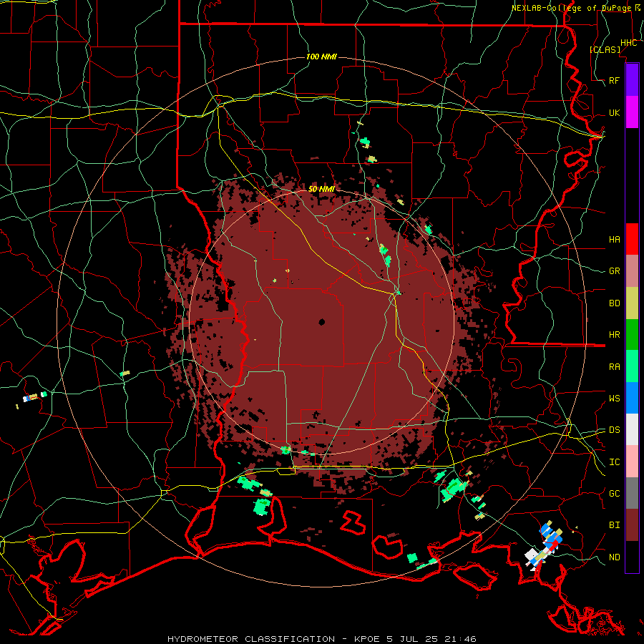
Task: Click the "UK" legend label
Action: pos(614,112)
